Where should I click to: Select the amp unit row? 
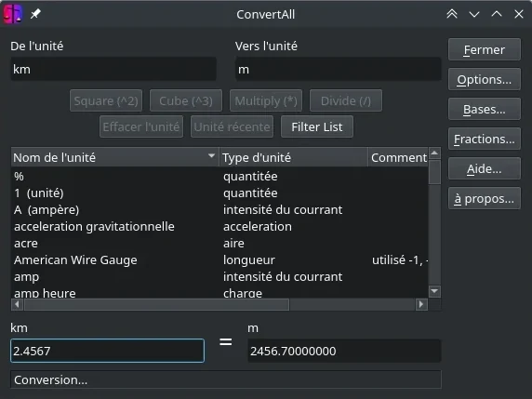(x=219, y=276)
